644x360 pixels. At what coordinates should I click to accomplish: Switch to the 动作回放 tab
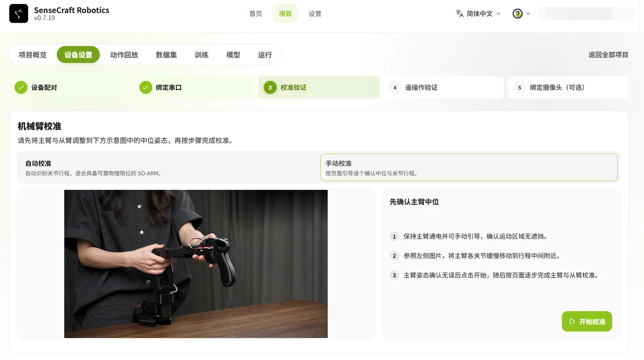pos(124,55)
